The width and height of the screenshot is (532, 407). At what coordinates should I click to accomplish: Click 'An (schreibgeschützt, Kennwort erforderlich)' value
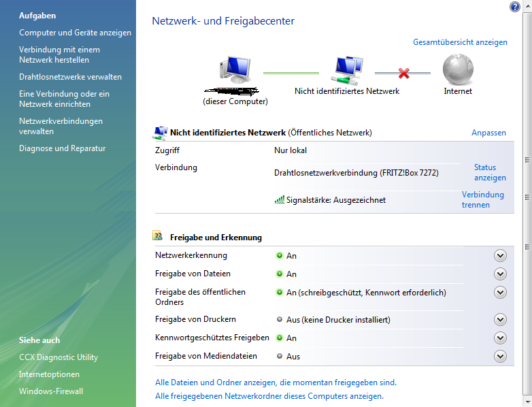tap(366, 293)
